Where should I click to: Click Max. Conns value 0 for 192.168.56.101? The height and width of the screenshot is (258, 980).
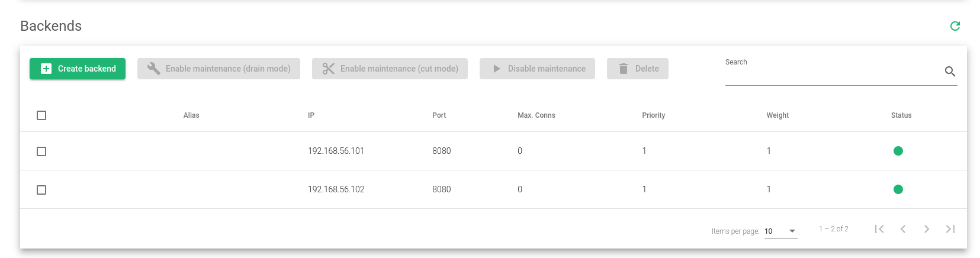pos(520,151)
